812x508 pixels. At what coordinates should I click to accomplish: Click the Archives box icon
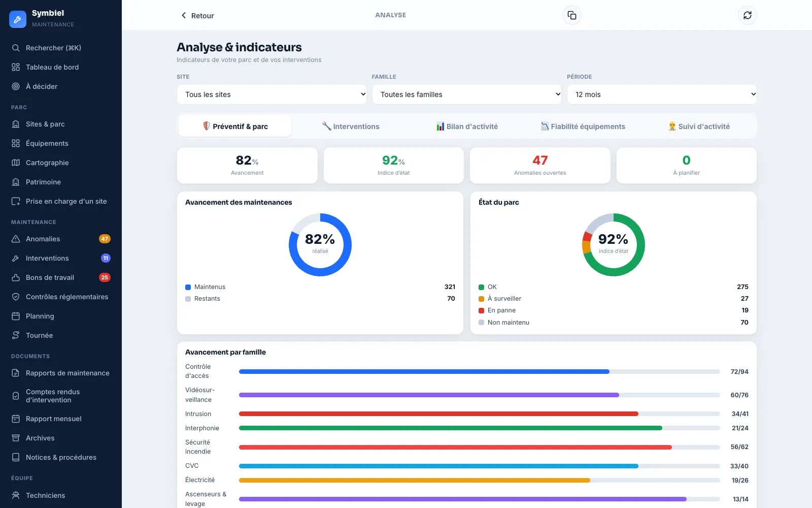tap(16, 438)
